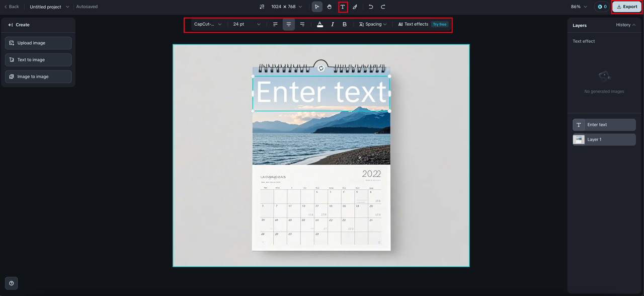Select the Enter text layer

604,125
